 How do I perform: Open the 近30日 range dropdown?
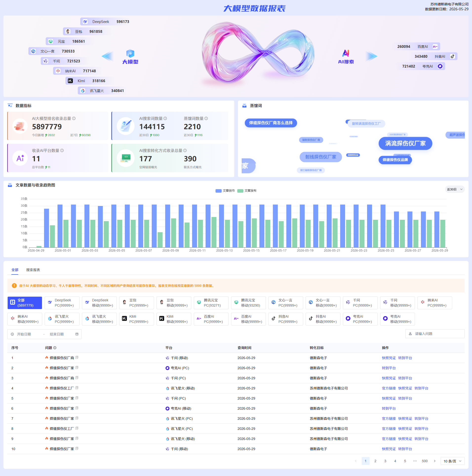(x=455, y=189)
